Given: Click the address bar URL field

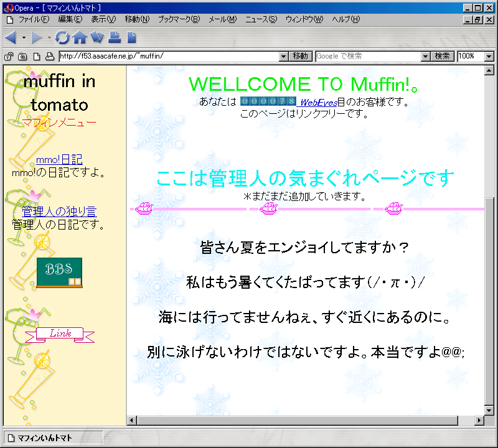Looking at the screenshot, I should (x=169, y=56).
